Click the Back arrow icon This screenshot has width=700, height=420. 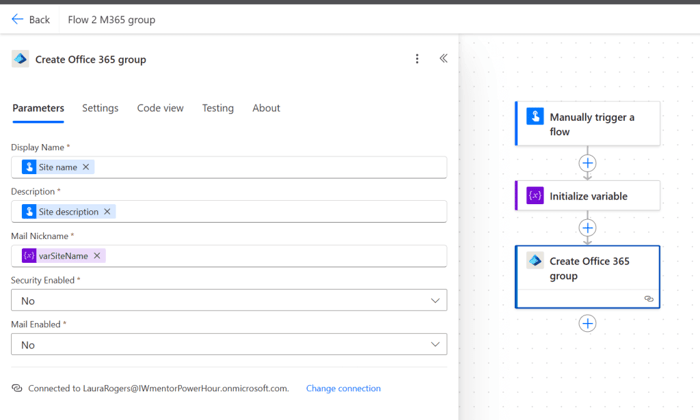(17, 19)
